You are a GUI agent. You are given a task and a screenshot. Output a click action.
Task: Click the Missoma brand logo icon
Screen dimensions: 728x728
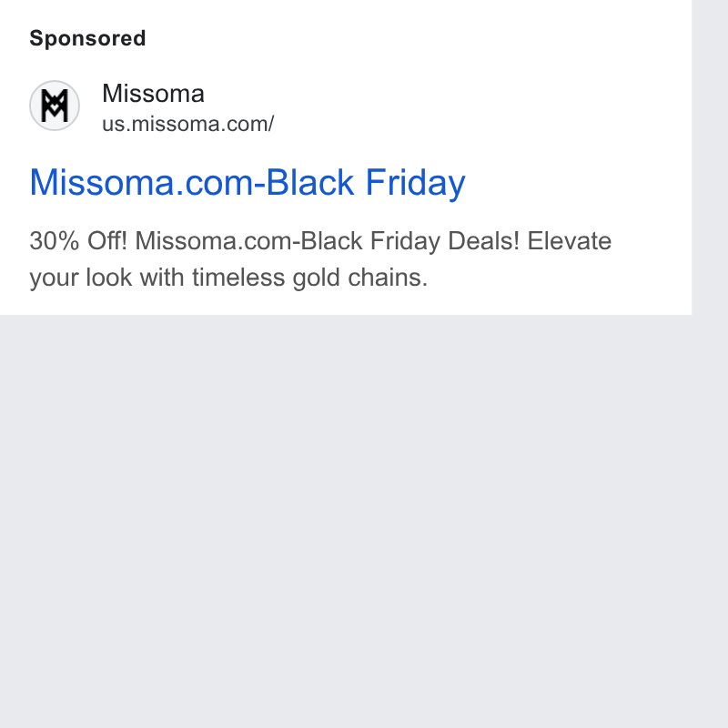point(55,106)
